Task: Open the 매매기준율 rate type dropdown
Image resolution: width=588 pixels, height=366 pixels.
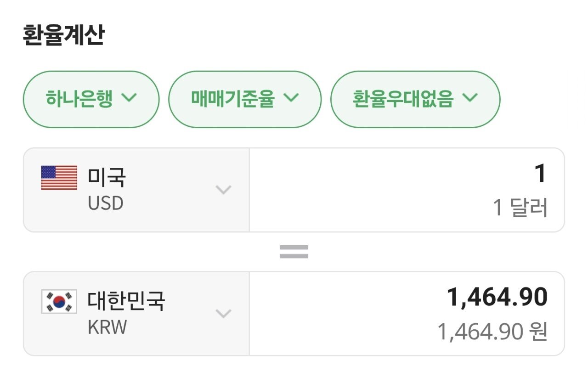Action: [x=244, y=99]
